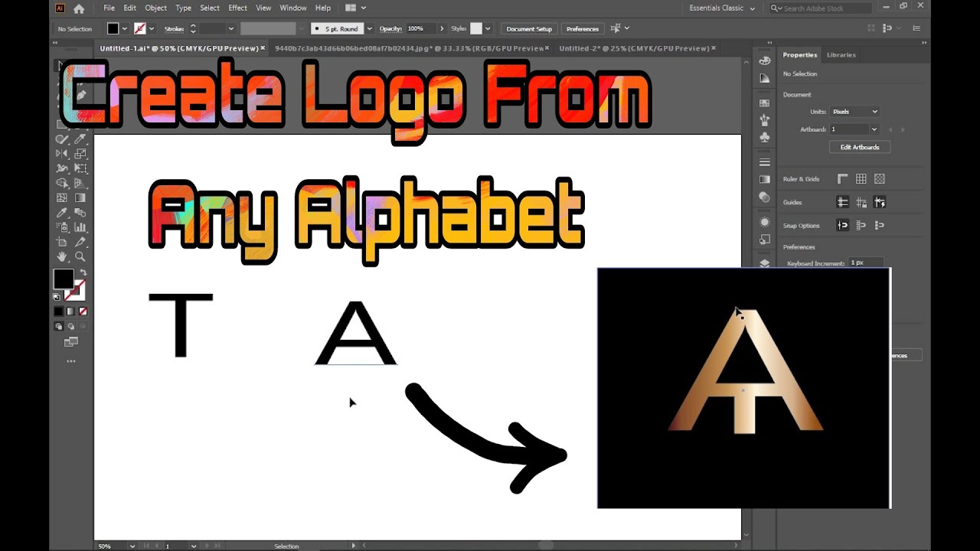Select the Slice tool
The width and height of the screenshot is (980, 551).
point(80,242)
